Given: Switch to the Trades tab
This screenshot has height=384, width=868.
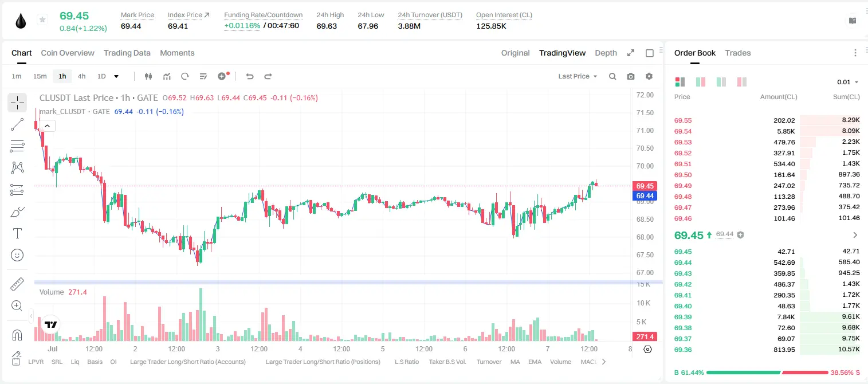Looking at the screenshot, I should pyautogui.click(x=737, y=53).
